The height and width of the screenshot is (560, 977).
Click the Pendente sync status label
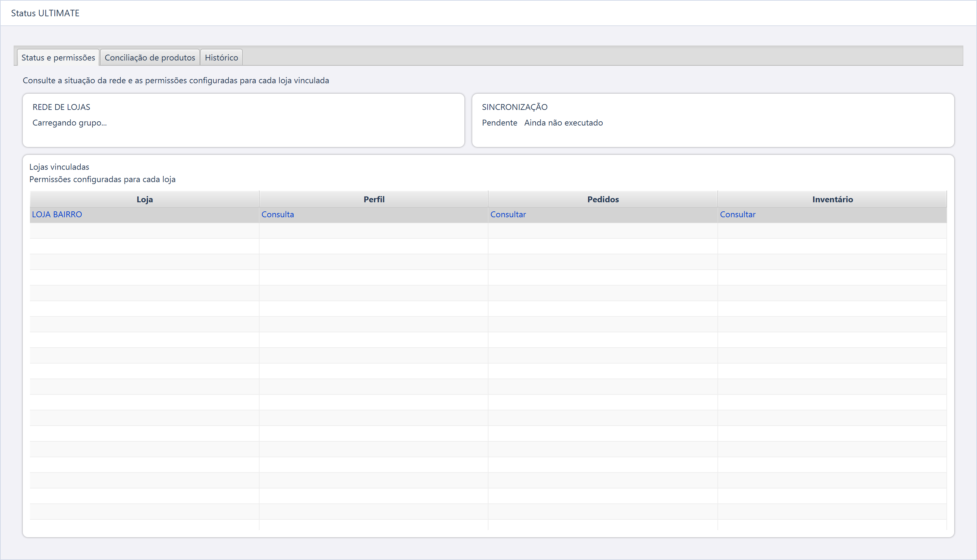pyautogui.click(x=499, y=123)
